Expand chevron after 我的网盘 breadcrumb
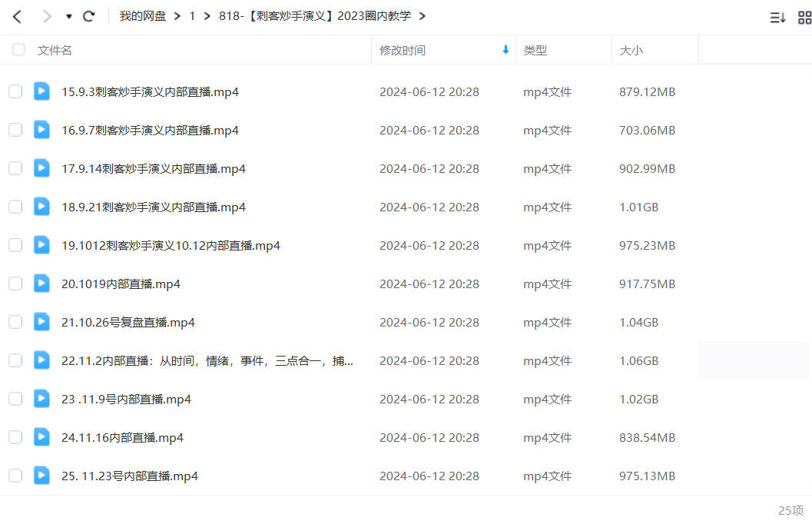The image size is (812, 524). (x=177, y=17)
